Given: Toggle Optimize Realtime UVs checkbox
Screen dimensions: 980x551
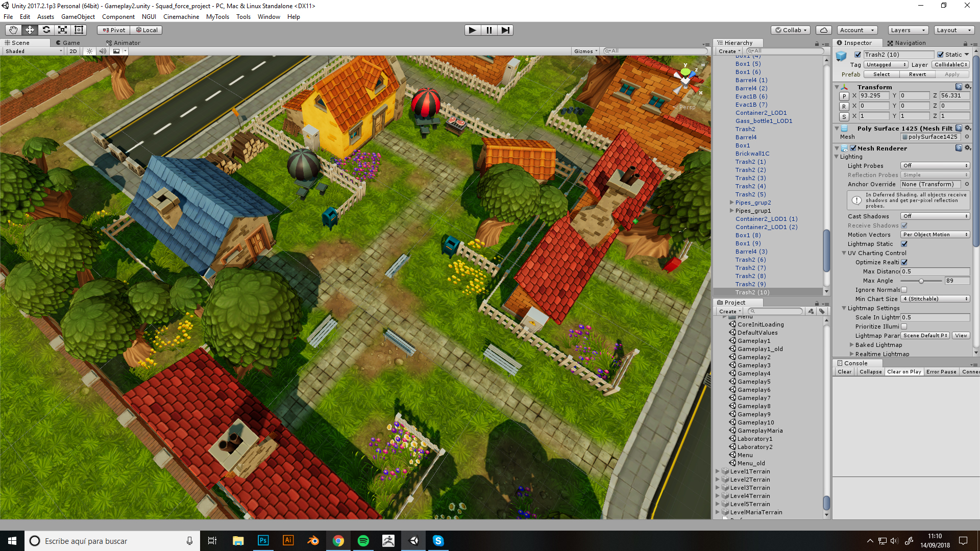Looking at the screenshot, I should pyautogui.click(x=904, y=262).
